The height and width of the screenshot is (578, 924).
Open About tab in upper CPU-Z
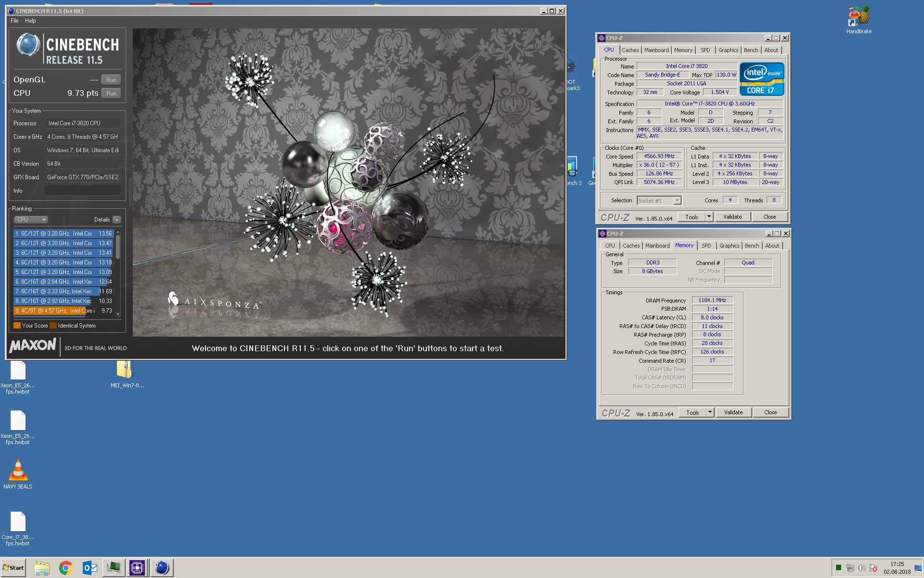pyautogui.click(x=771, y=50)
